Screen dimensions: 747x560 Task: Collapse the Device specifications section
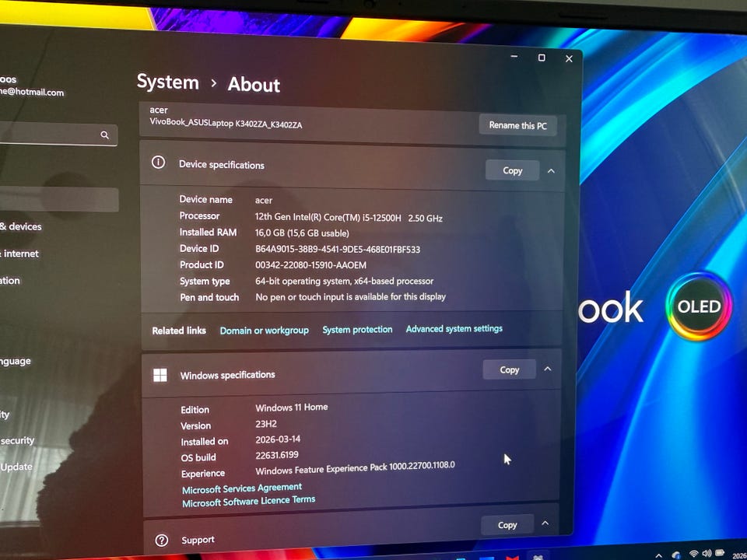[x=551, y=171]
